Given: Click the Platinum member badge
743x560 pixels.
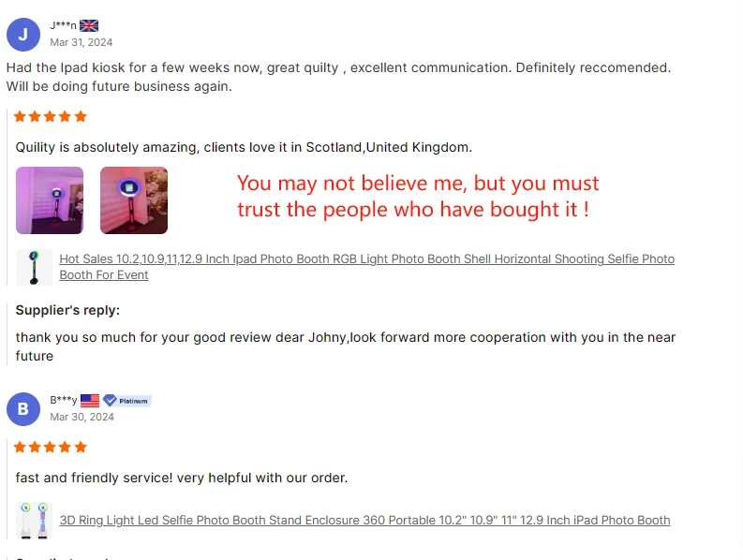Looking at the screenshot, I should pyautogui.click(x=127, y=401).
